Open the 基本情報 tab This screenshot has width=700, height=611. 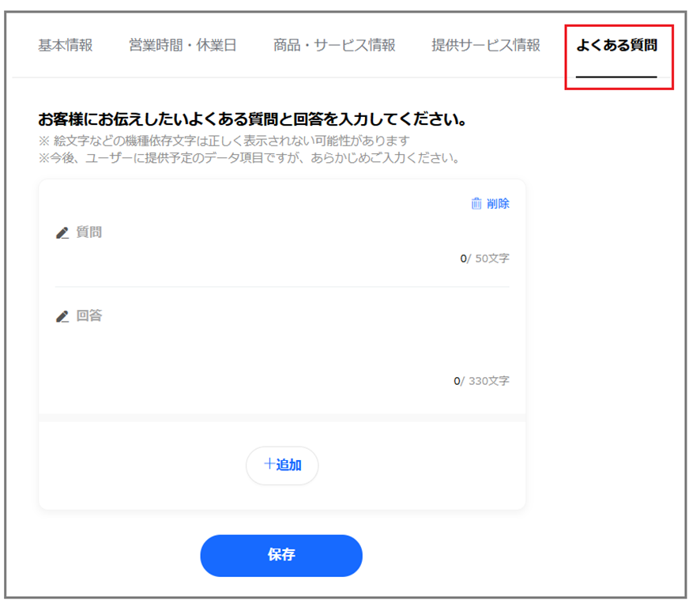click(x=65, y=45)
